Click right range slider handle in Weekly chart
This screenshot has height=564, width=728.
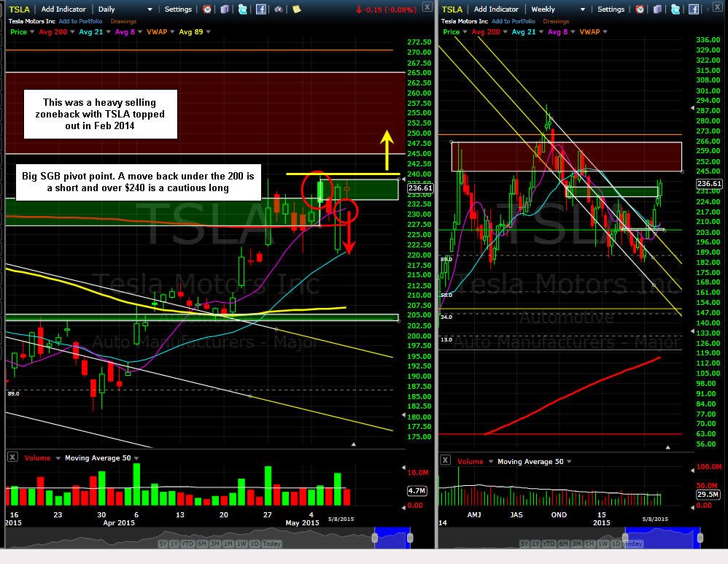pyautogui.click(x=700, y=538)
